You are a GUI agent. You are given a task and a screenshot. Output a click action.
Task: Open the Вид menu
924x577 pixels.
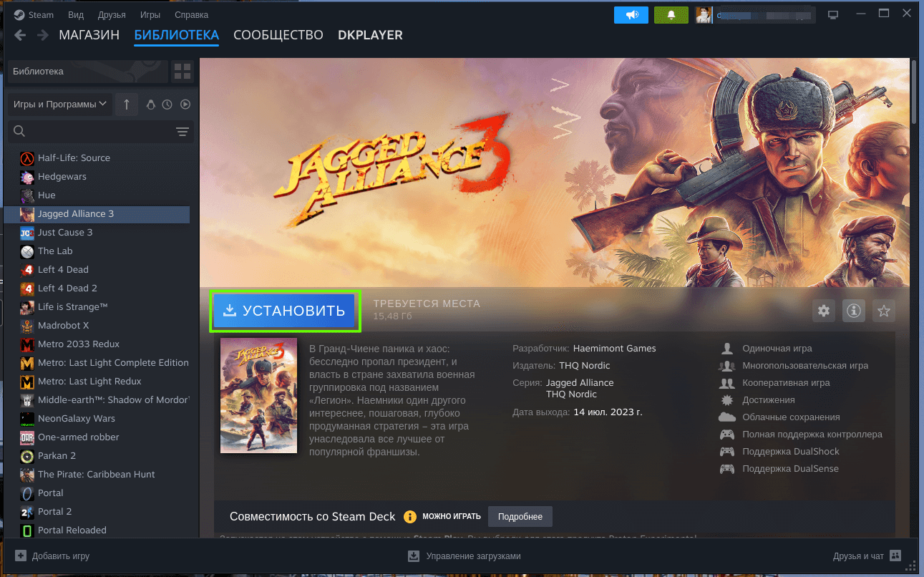tap(75, 15)
